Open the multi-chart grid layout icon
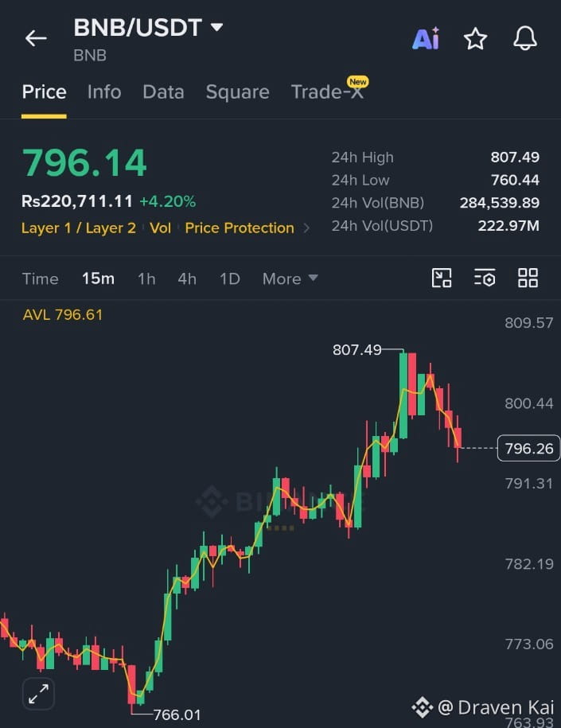This screenshot has height=728, width=561. (x=528, y=278)
